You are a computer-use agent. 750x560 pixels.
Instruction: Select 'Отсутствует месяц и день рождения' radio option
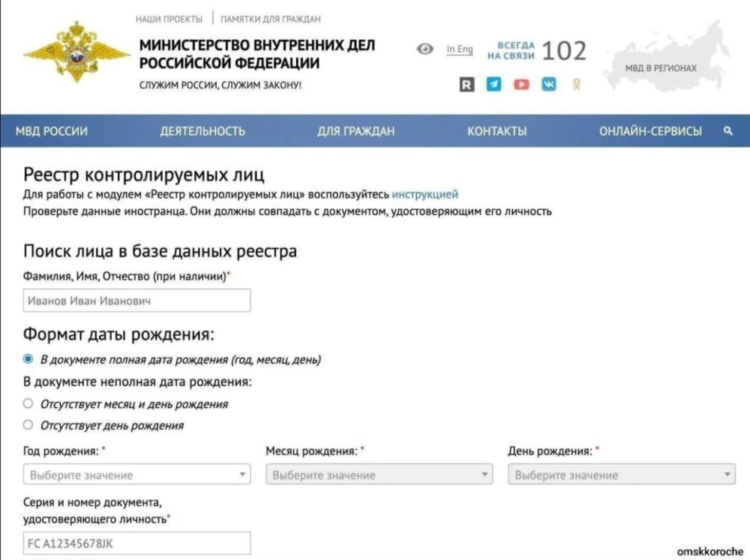[28, 404]
